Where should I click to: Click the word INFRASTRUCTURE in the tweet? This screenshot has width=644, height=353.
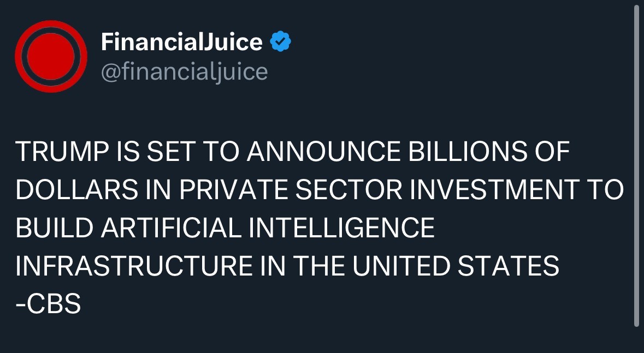pyautogui.click(x=133, y=266)
